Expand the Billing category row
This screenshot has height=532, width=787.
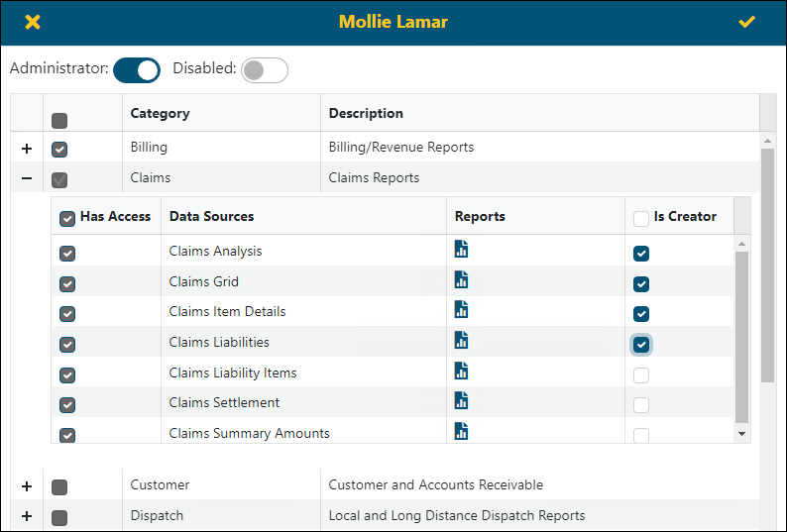(x=27, y=148)
